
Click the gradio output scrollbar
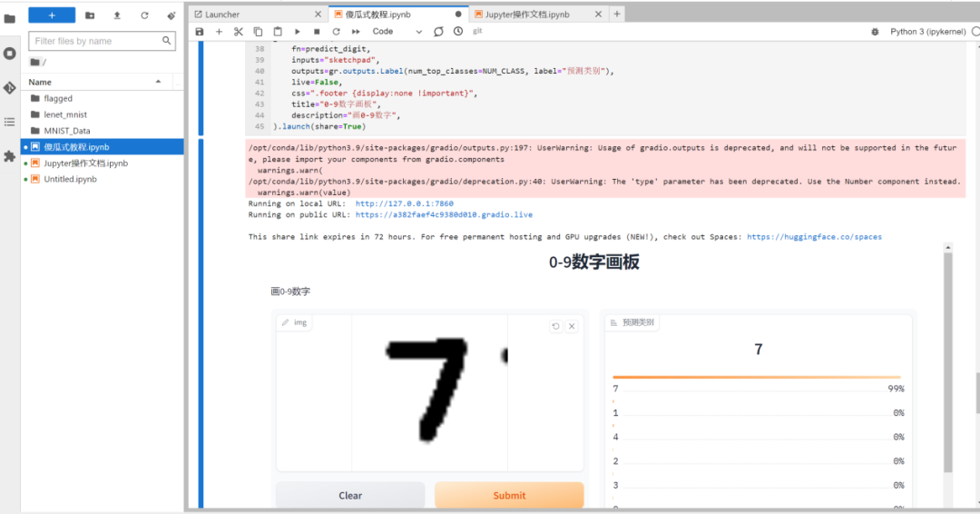(948, 362)
